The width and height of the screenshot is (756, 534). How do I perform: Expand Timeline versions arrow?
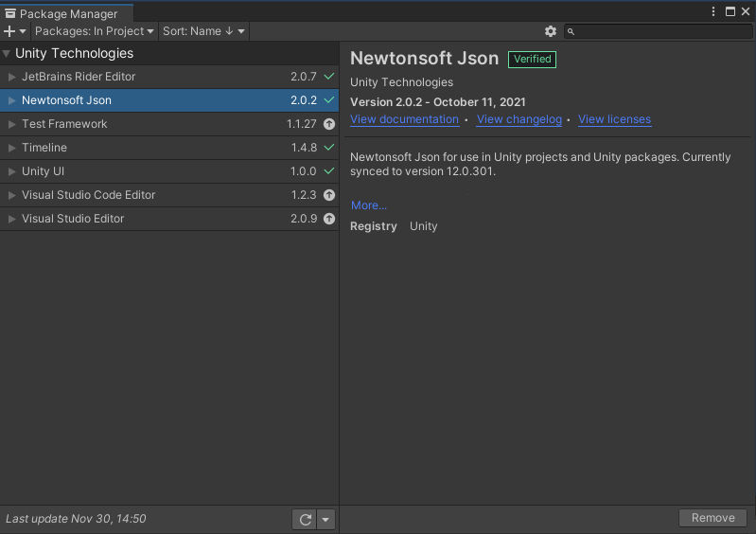coord(12,148)
